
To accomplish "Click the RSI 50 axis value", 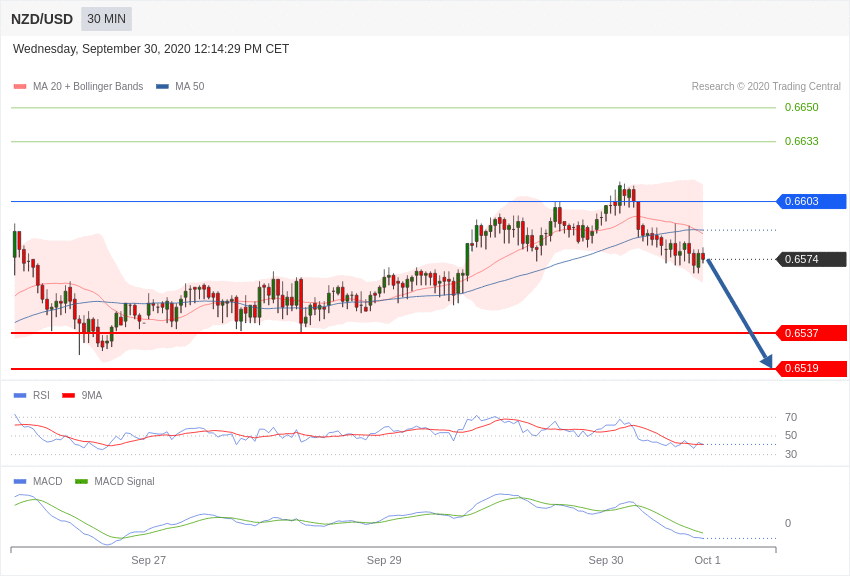I will [x=791, y=435].
